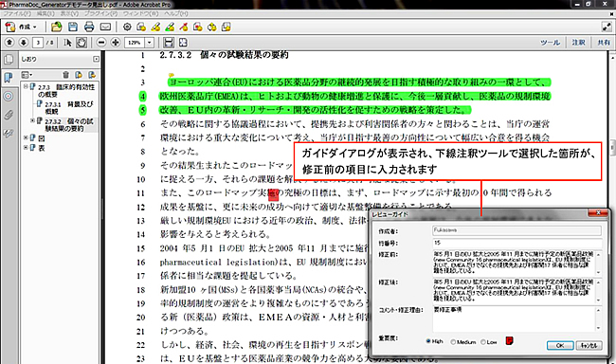Click the last plugin icon with stacked pages

[x=226, y=27]
